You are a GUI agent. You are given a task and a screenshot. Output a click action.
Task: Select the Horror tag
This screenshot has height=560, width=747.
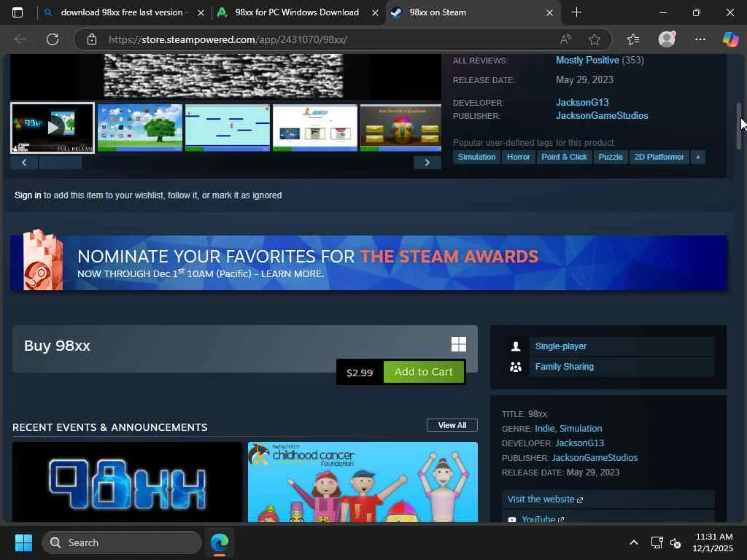(x=519, y=157)
